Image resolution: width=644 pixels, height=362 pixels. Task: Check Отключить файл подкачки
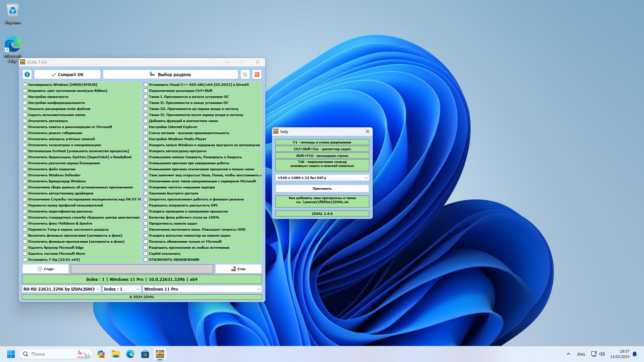coord(25,169)
